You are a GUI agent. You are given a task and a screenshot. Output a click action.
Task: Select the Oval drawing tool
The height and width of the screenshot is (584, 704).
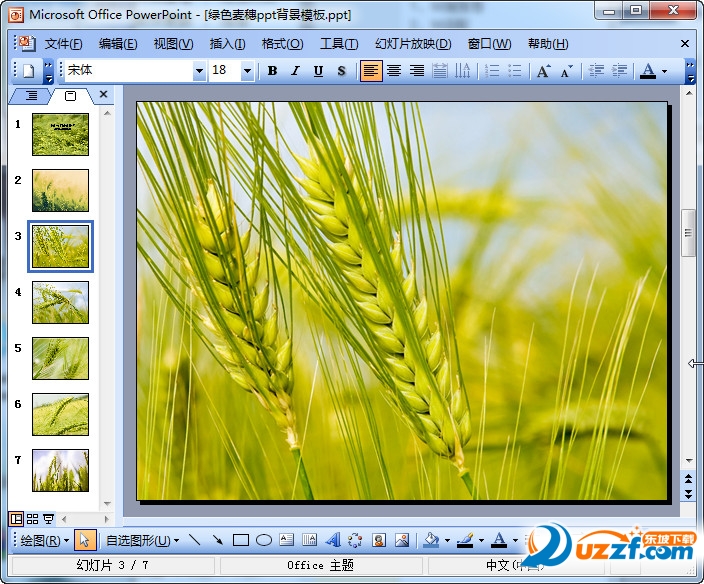coord(264,540)
